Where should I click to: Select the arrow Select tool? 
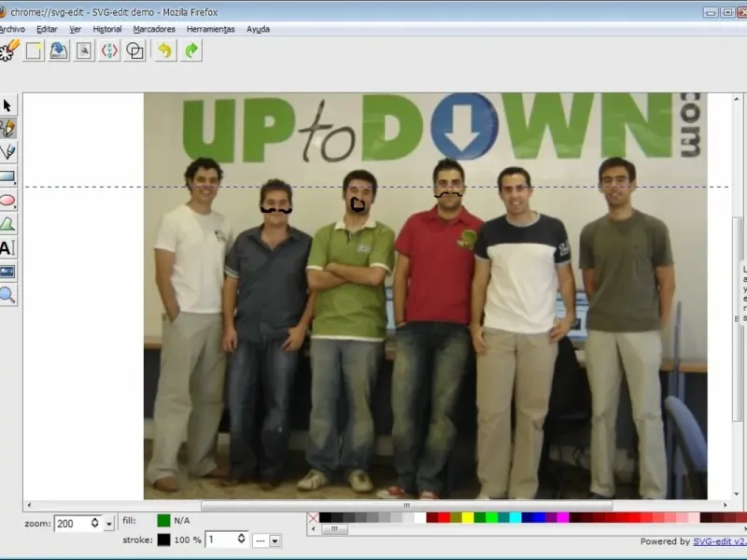(7, 105)
